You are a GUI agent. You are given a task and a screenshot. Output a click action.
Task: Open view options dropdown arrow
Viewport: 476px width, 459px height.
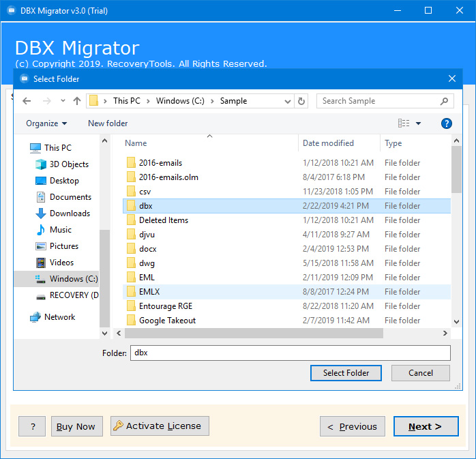coord(418,123)
